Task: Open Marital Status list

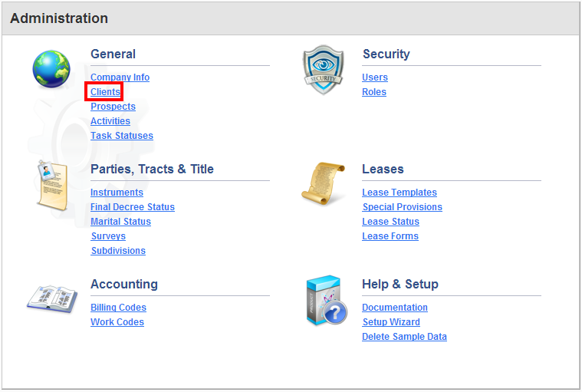Action: (120, 221)
